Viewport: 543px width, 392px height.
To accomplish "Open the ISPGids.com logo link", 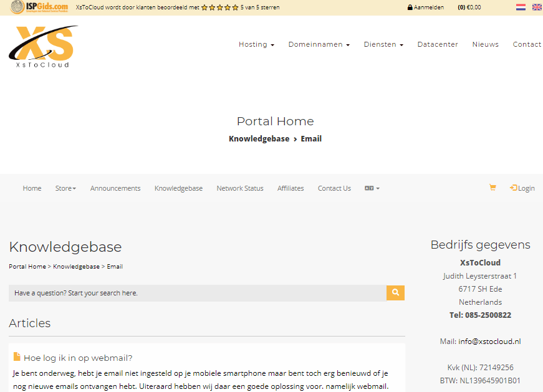I will tap(39, 7).
